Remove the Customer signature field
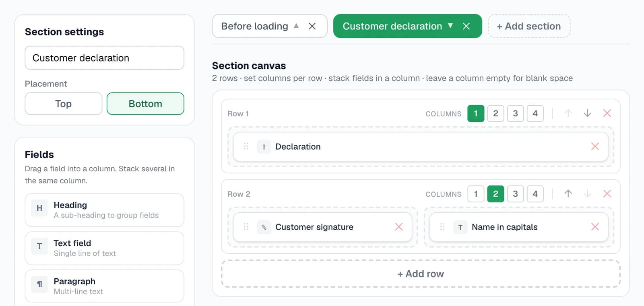The image size is (644, 306). 399,227
